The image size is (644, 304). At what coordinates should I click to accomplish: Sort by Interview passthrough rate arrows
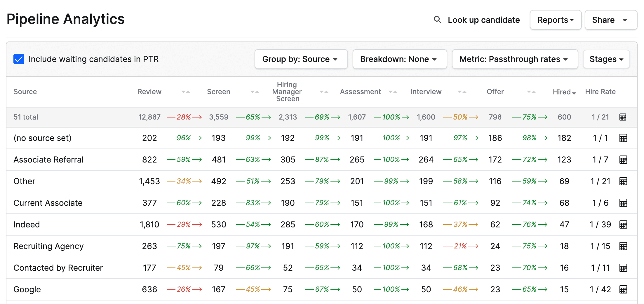[462, 92]
